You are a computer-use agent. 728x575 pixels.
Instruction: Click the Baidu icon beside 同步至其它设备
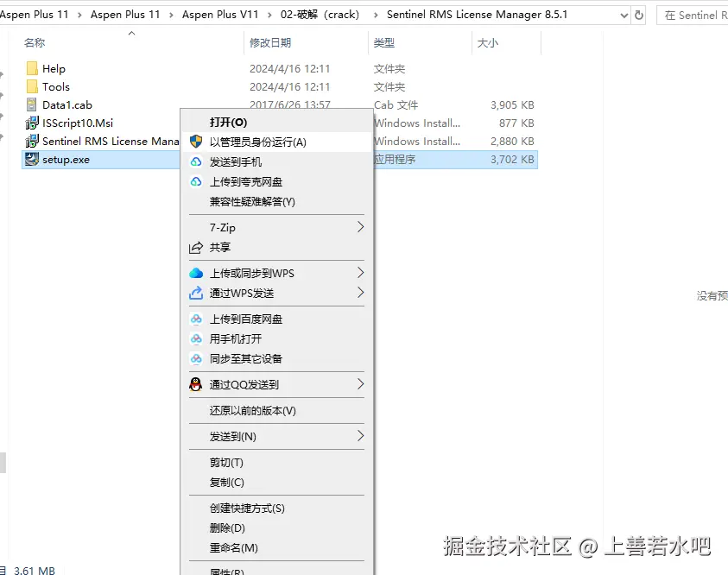196,359
